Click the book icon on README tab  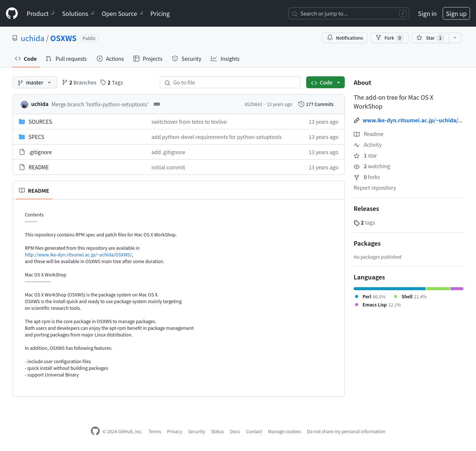pos(22,190)
